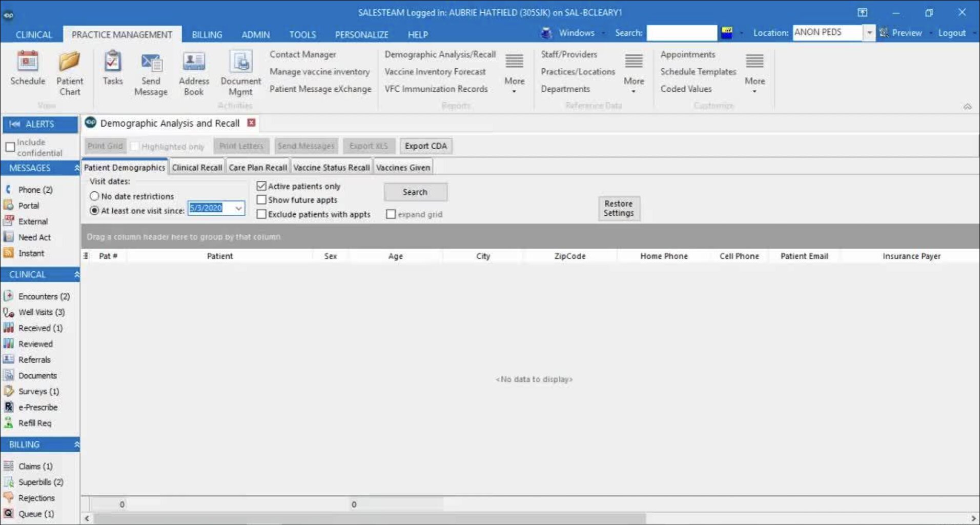Click the Search button
Image resolution: width=980 pixels, height=525 pixels.
[415, 192]
